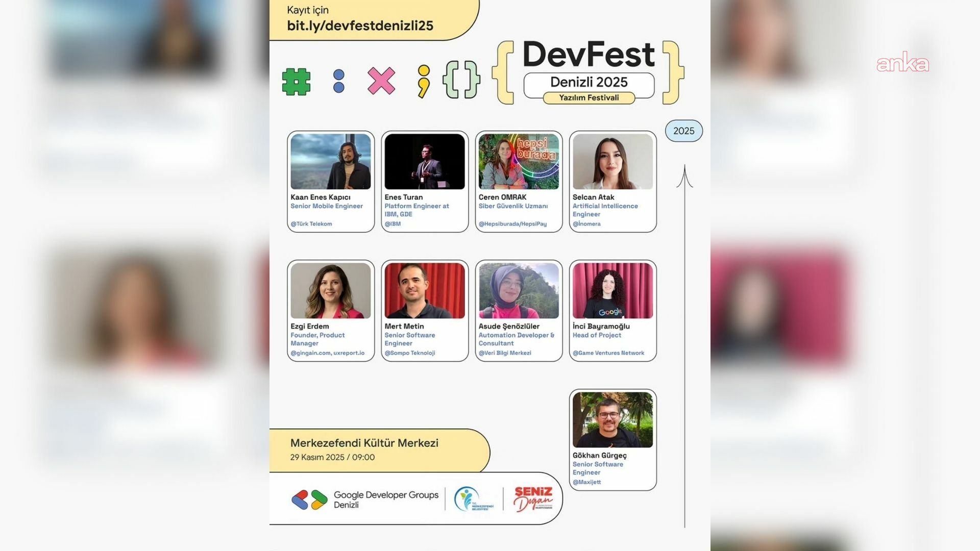Screen dimensions: 980x551
Task: Click the Kayıt için label
Action: click(x=308, y=10)
